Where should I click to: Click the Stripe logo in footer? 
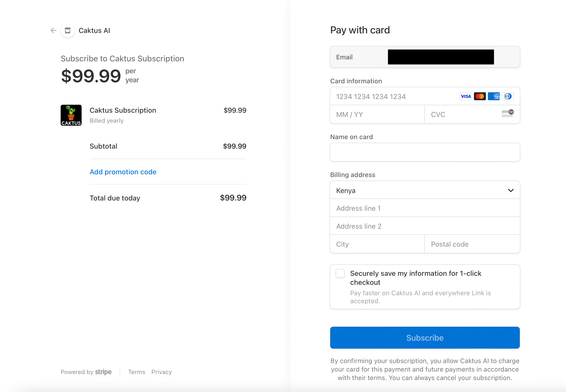point(103,372)
